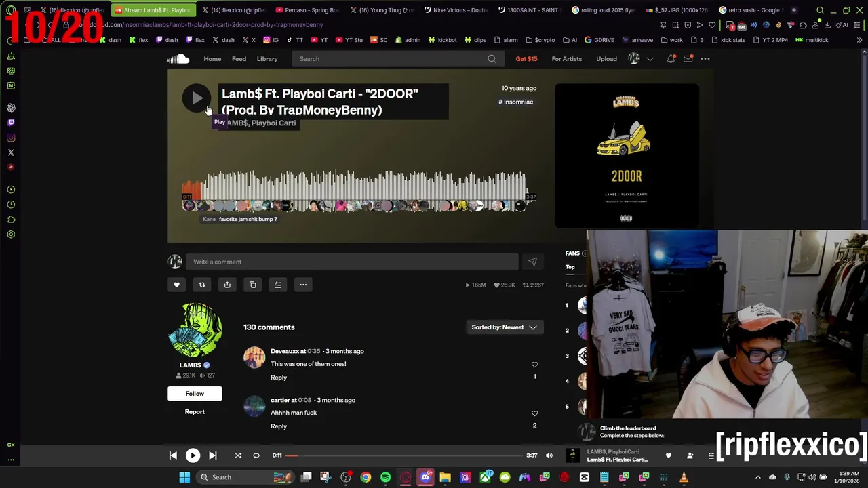868x488 pixels.
Task: Open VLC from the taskbar
Action: pyautogui.click(x=684, y=477)
